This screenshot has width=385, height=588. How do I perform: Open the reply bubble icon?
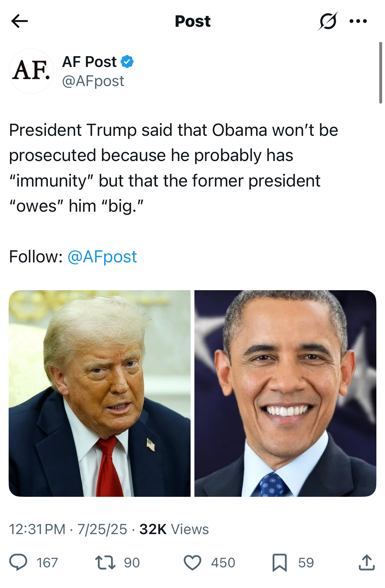[18, 562]
